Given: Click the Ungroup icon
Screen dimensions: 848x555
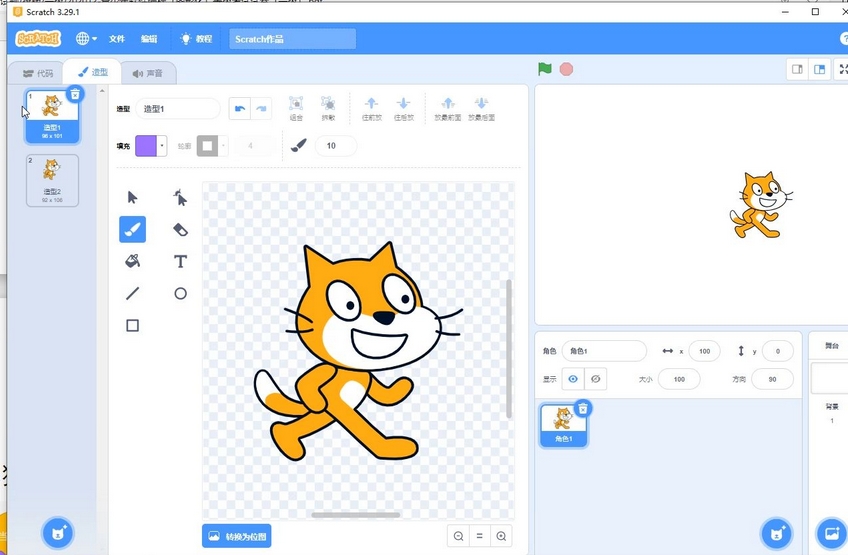Looking at the screenshot, I should click(x=328, y=108).
